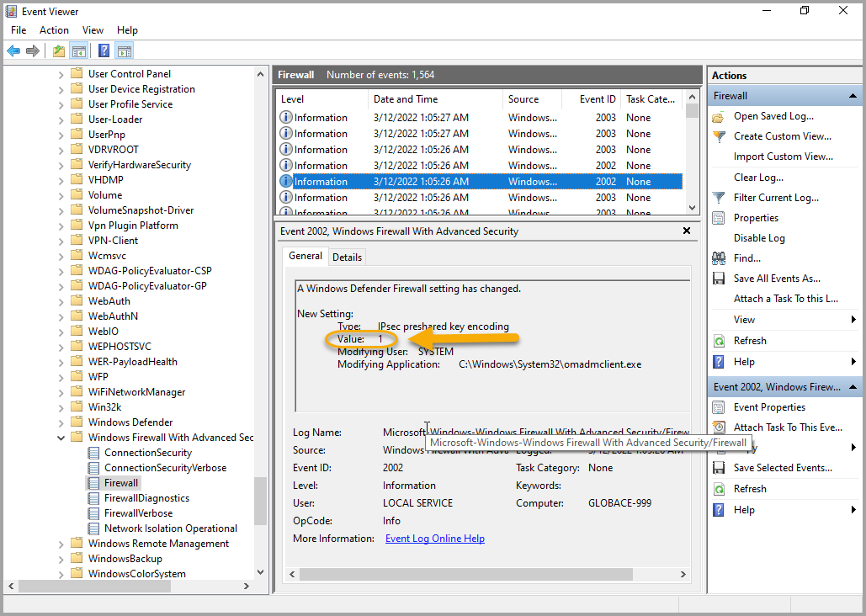Switch to the Details tab

[x=347, y=258]
